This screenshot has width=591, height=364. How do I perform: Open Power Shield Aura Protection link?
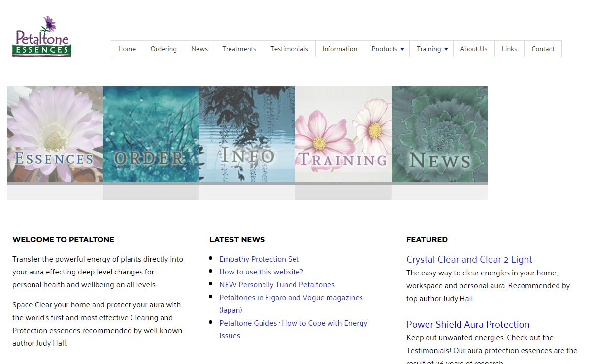[468, 325]
